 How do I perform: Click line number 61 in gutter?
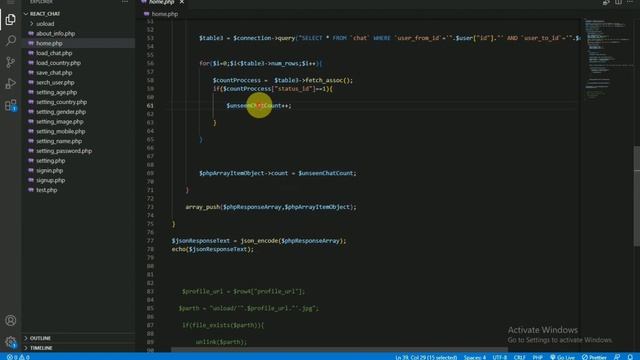pyautogui.click(x=150, y=106)
